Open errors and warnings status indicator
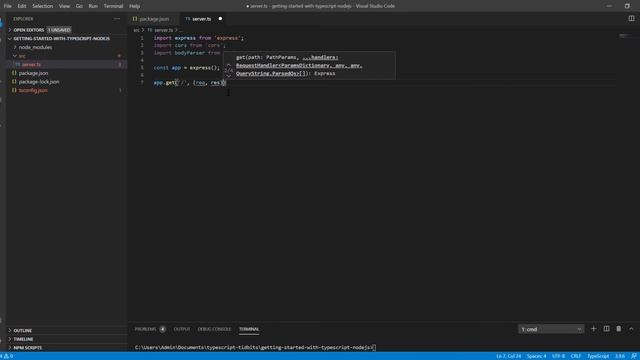640x360 pixels. tap(7, 356)
